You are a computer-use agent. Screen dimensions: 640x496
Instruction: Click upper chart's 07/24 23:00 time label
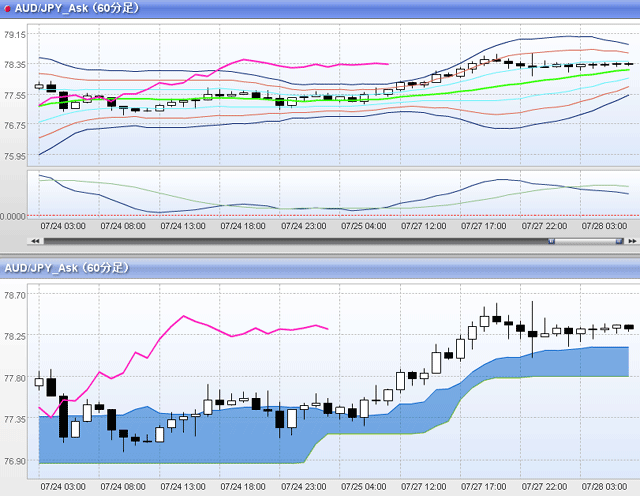pyautogui.click(x=303, y=226)
